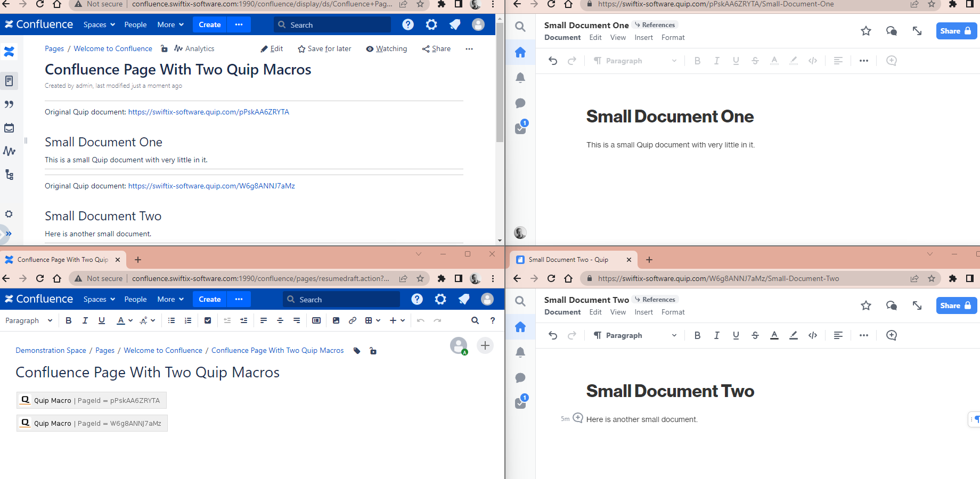Toggle italic in Confluence editor toolbar
980x479 pixels.
pyautogui.click(x=85, y=320)
